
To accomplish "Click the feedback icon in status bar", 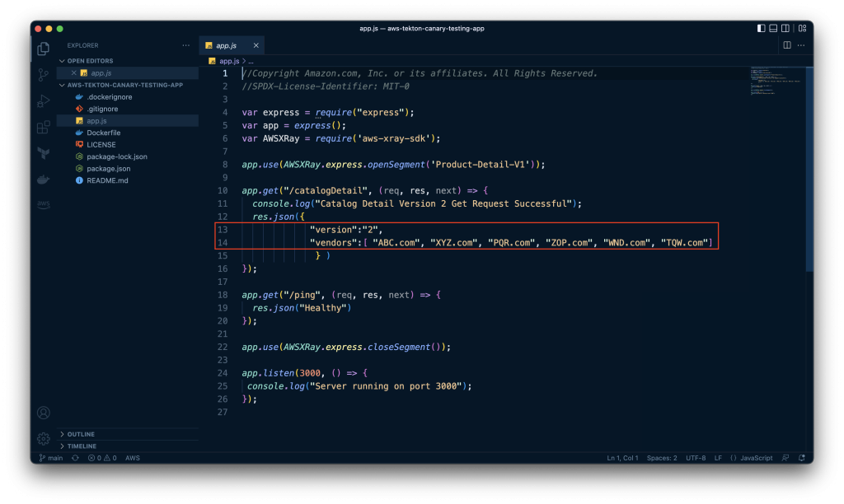I will pyautogui.click(x=785, y=458).
